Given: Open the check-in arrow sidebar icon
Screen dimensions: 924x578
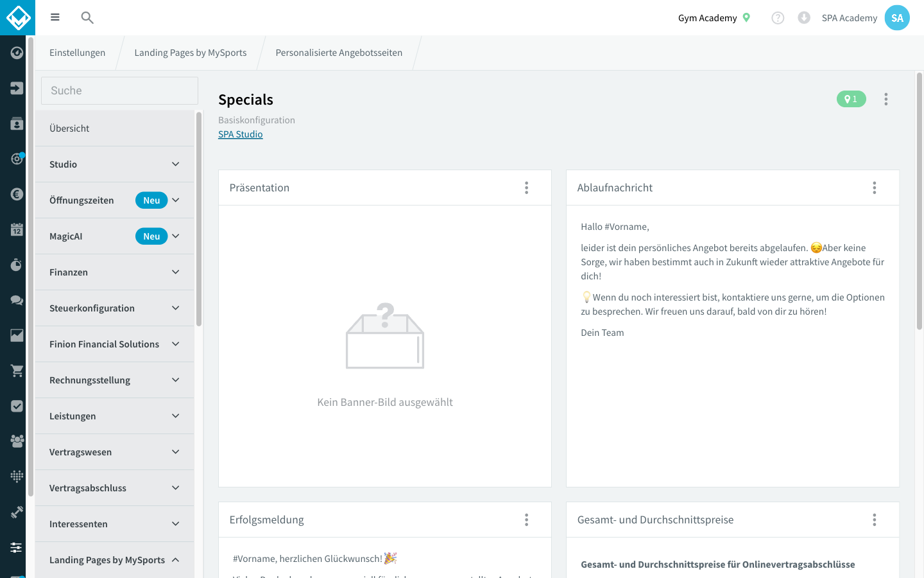Looking at the screenshot, I should click(x=17, y=88).
